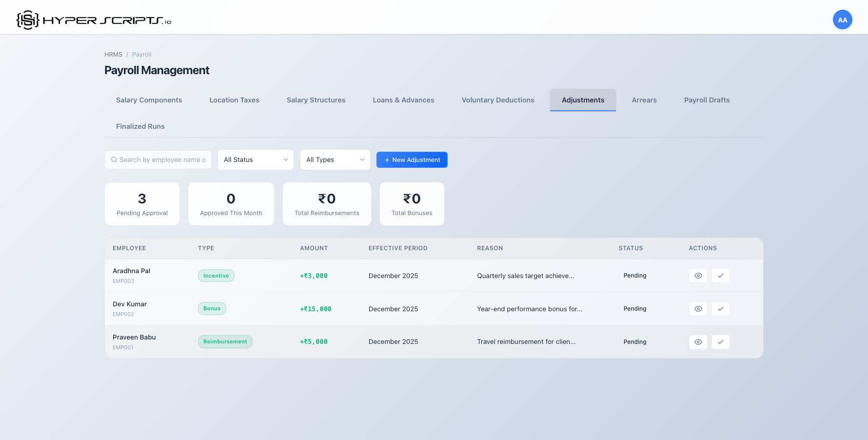Focus the employee name search field
Viewport: 868px width, 440px height.
point(162,160)
